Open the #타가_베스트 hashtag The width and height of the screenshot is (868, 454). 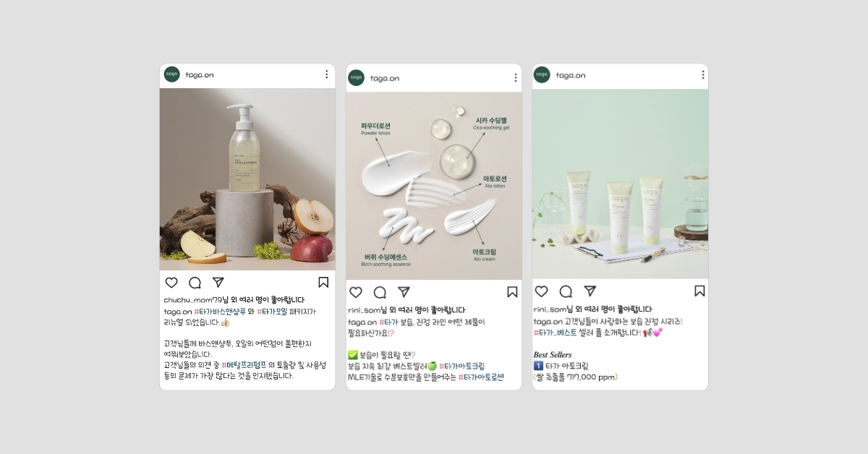pyautogui.click(x=556, y=333)
